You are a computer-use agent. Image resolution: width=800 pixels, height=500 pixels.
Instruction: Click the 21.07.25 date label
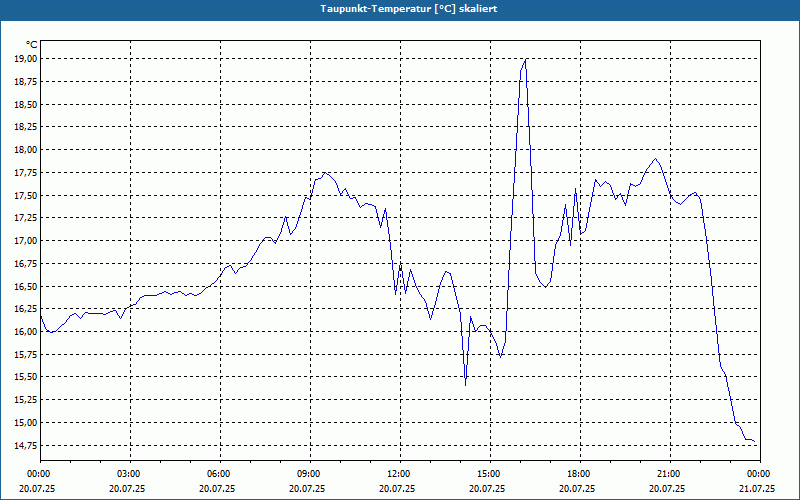pyautogui.click(x=757, y=488)
